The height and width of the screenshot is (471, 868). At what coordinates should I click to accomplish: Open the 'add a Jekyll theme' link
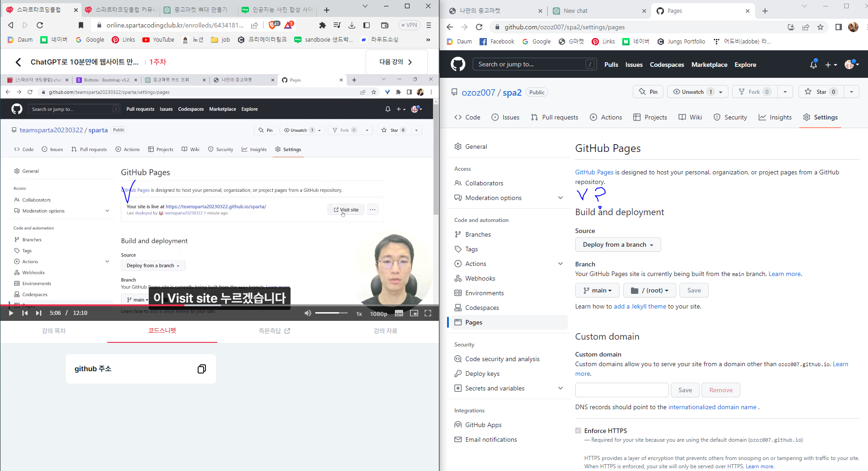[640, 306]
